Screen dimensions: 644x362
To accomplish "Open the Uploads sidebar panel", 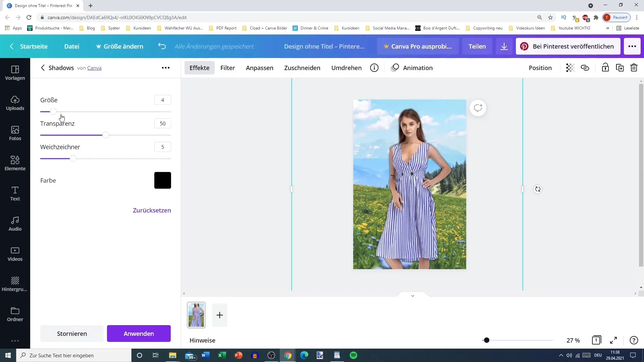I will [15, 103].
